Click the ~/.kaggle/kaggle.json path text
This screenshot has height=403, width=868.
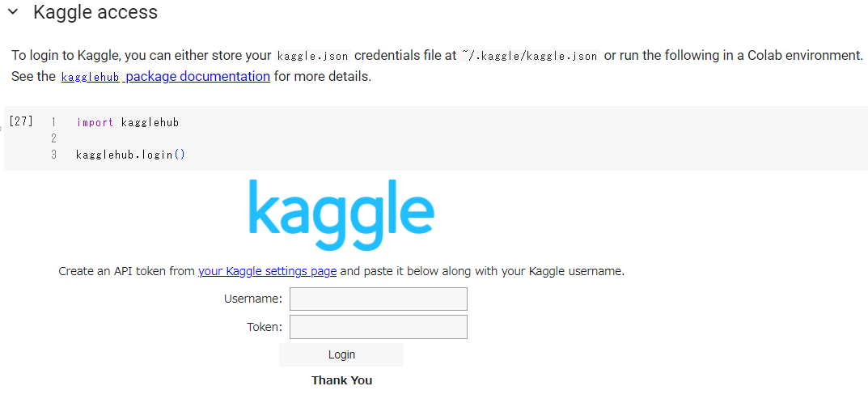point(530,56)
